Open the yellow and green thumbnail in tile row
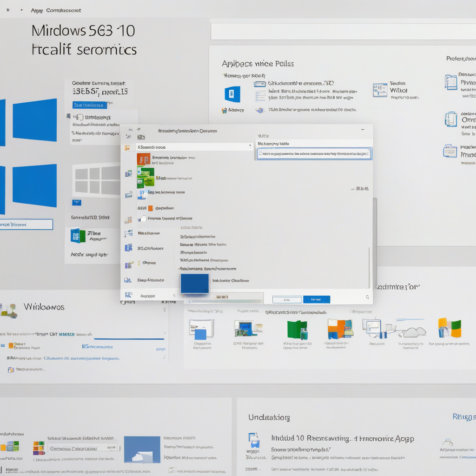 pyautogui.click(x=450, y=328)
